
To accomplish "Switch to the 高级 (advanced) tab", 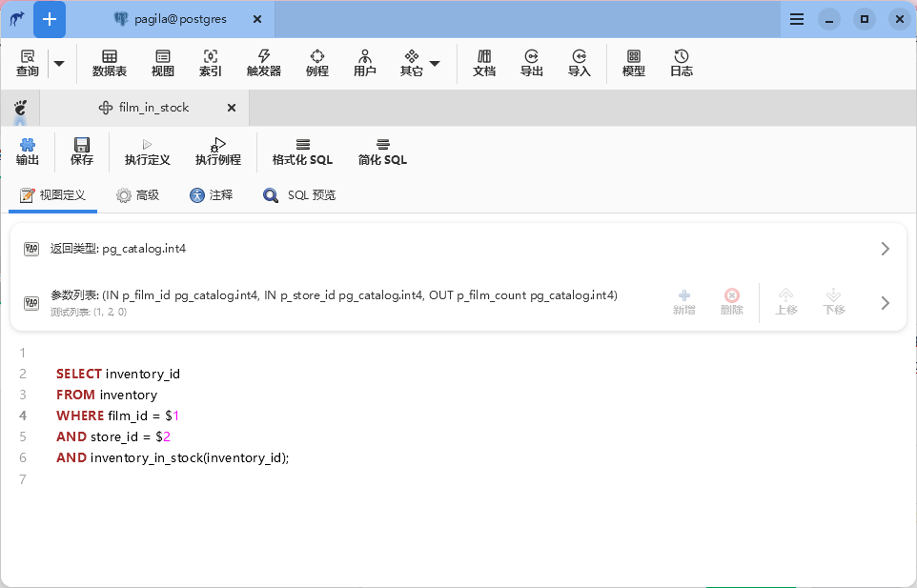I will (x=137, y=195).
